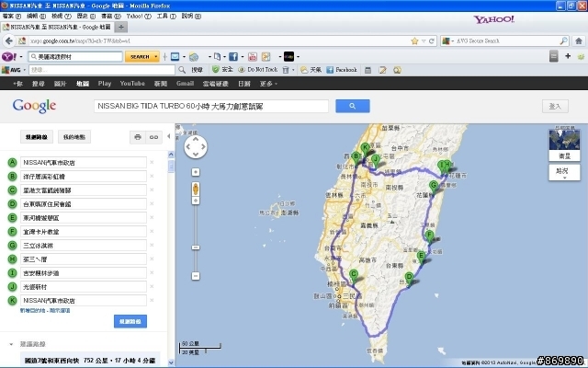588x368 pixels.
Task: Click the left panel vertical scrollbar
Action: 171,166
